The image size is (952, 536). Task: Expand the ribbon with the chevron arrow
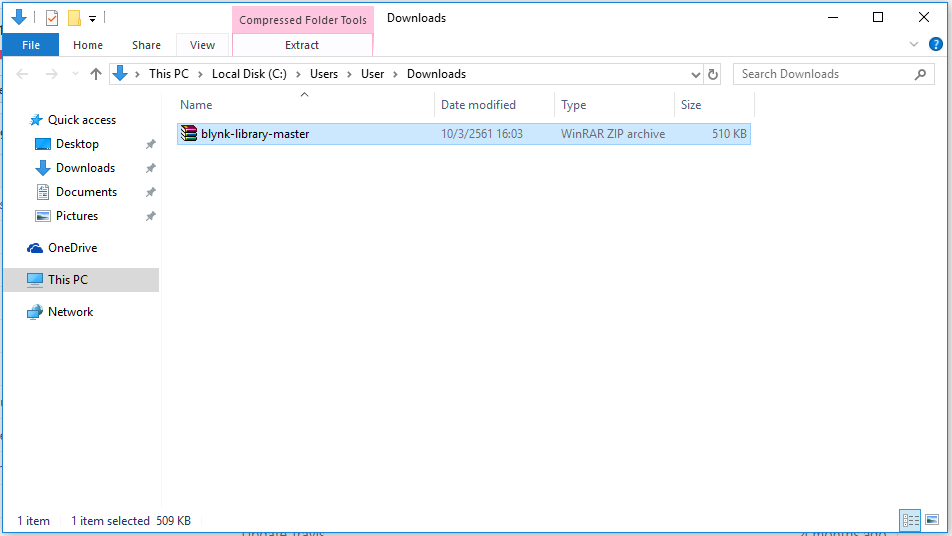tap(914, 44)
